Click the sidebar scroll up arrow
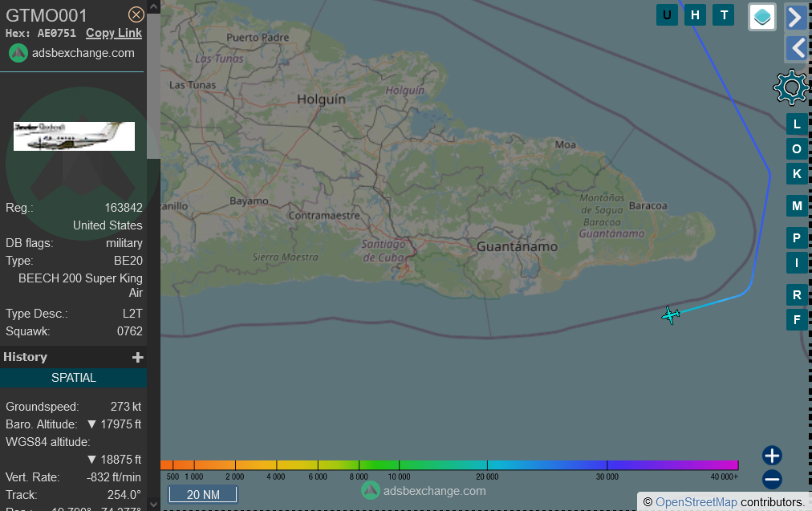 pos(154,6)
